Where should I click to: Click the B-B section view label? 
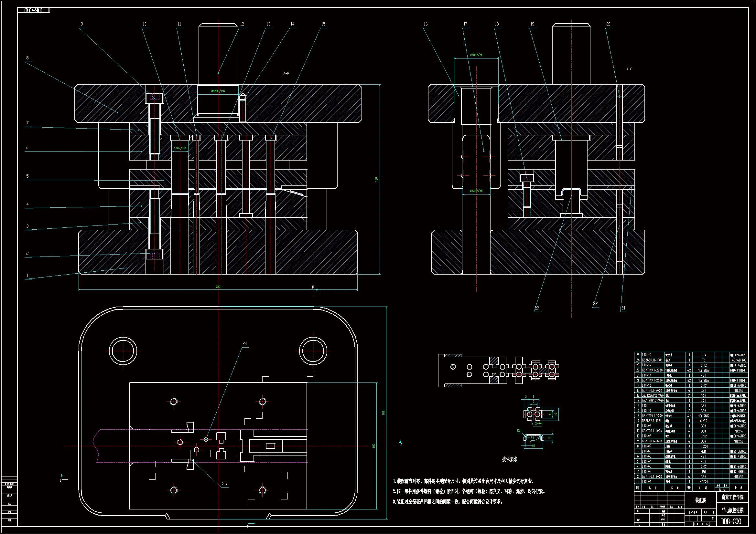[629, 68]
